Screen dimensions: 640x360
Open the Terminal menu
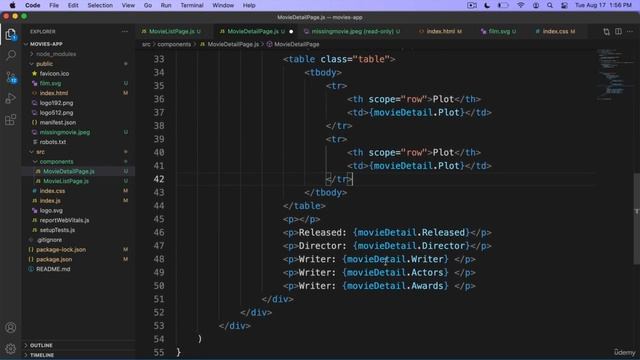click(x=192, y=5)
